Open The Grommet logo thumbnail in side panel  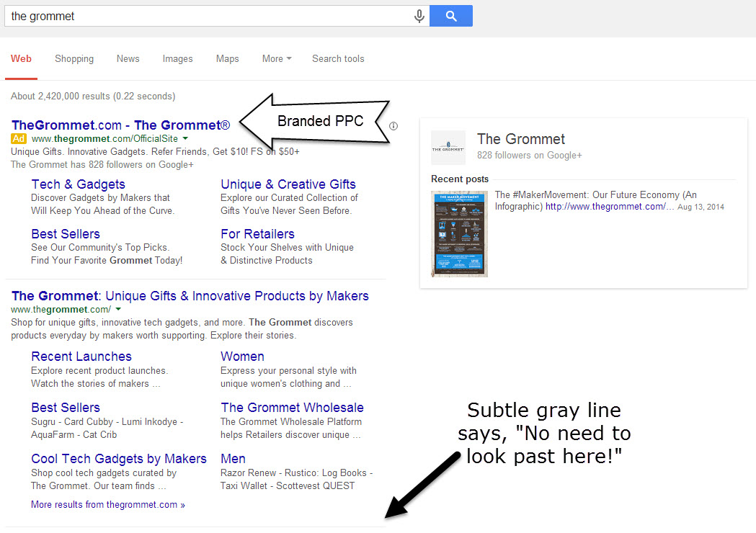448,148
